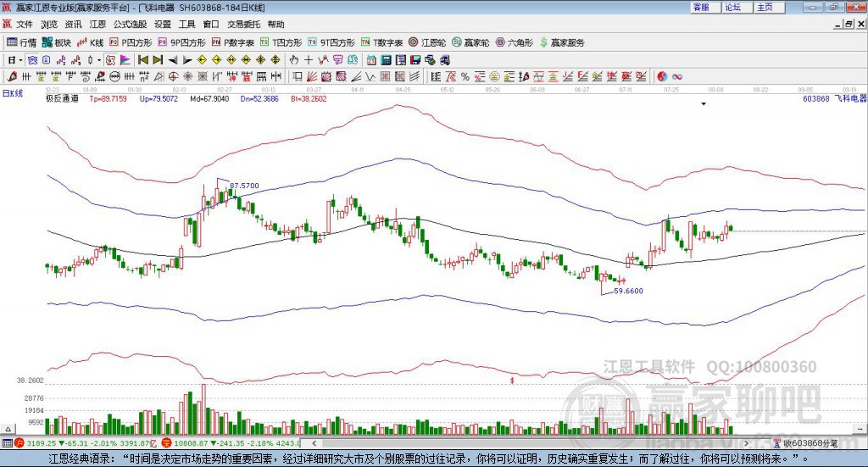
Task: Open the P数字表 tool
Action: tap(232, 42)
